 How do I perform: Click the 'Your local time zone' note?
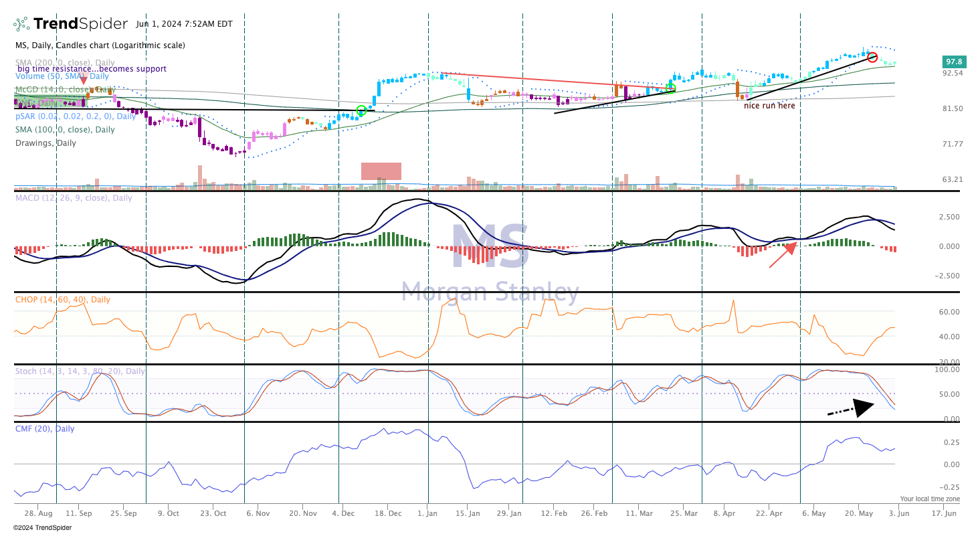tap(930, 499)
